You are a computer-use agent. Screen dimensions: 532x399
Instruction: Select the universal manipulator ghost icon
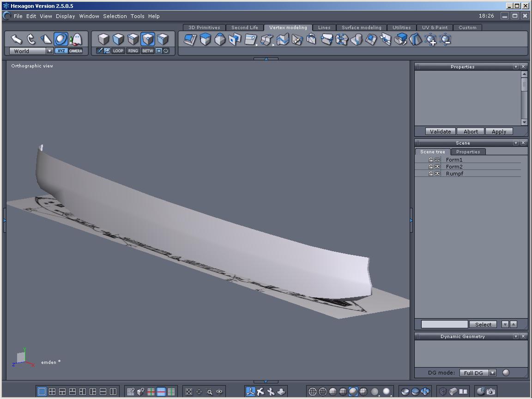76,39
